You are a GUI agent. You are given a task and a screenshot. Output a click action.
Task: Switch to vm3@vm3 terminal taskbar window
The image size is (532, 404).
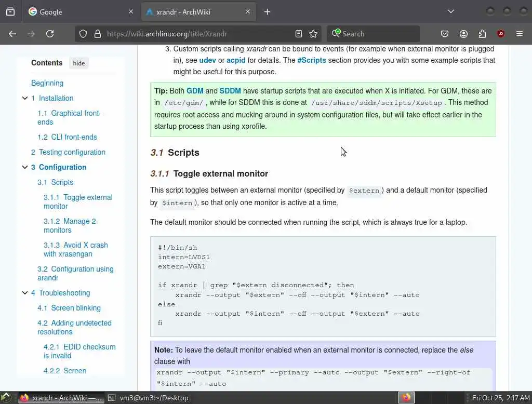[x=149, y=398]
